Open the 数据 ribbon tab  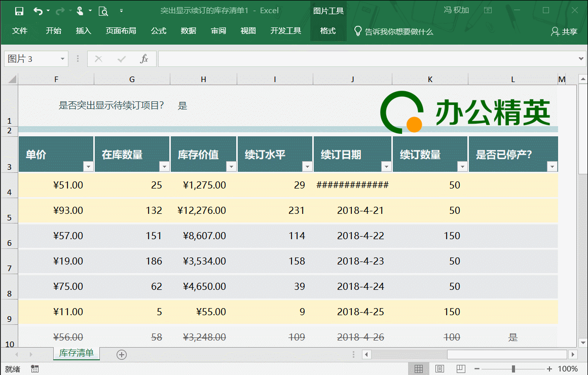click(188, 31)
